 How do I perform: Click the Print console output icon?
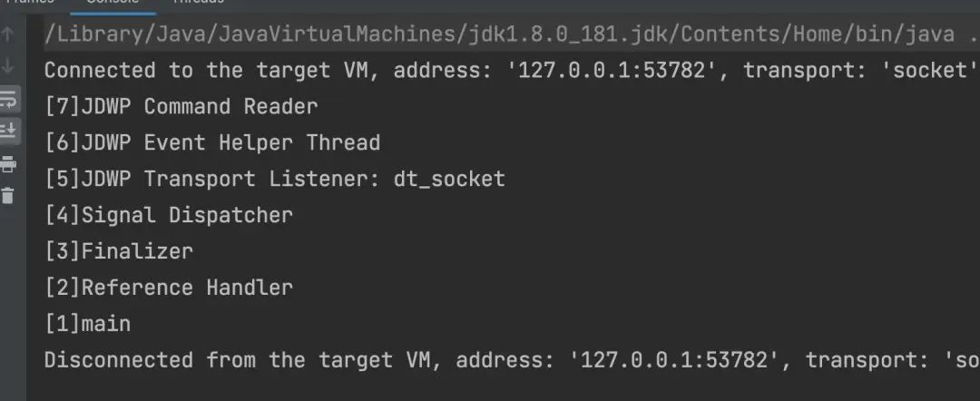coord(8,164)
